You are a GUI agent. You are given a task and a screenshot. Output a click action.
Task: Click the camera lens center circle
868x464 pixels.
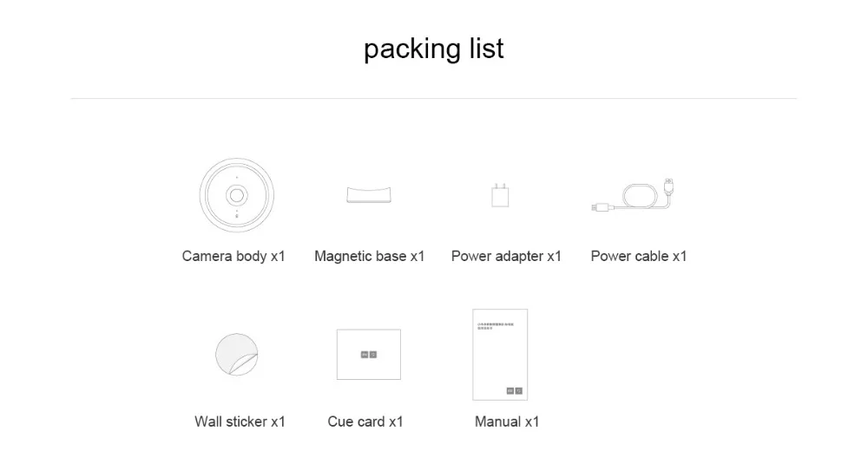click(237, 195)
